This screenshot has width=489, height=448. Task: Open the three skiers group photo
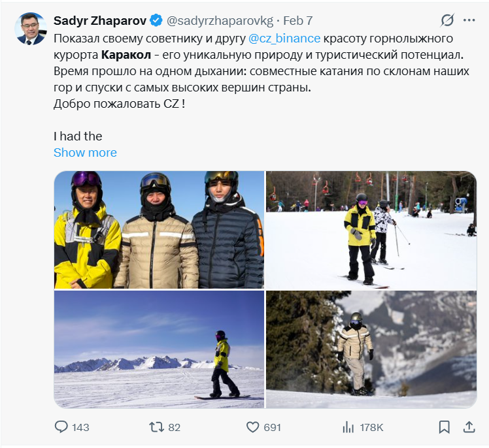(159, 230)
